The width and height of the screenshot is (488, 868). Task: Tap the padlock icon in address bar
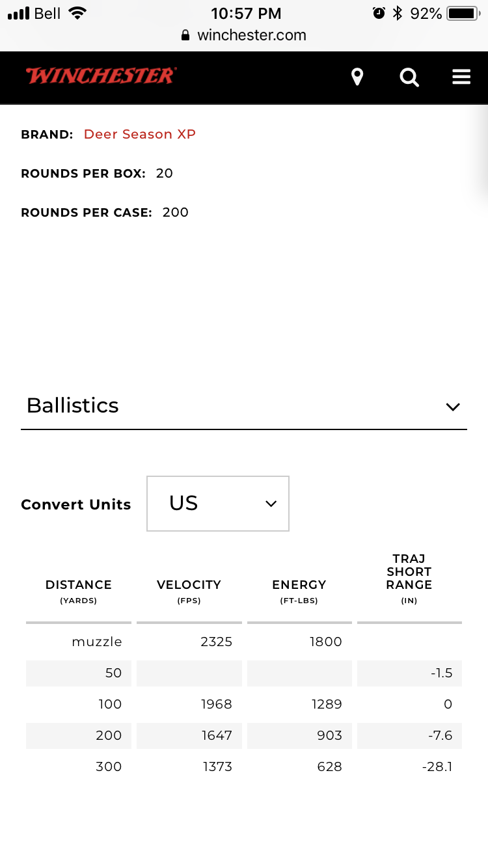point(186,35)
